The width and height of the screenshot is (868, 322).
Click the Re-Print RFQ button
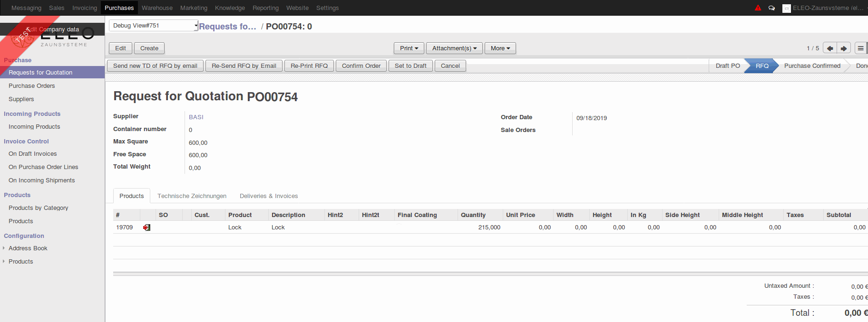point(309,66)
